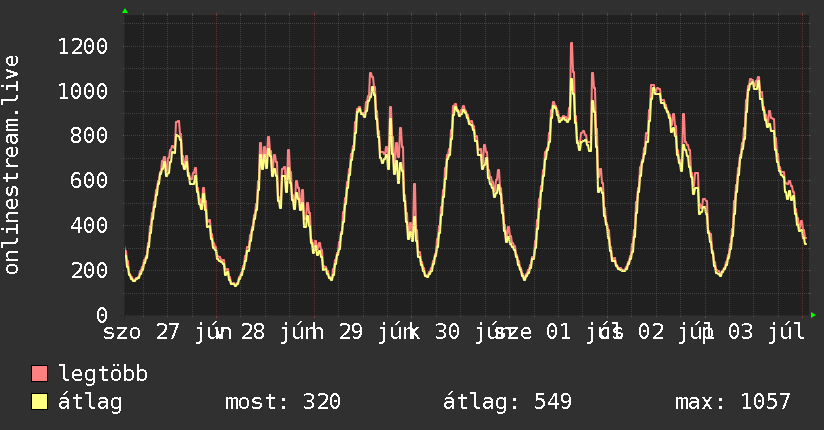
Task: Select the 1000 y-axis label
Action: click(x=83, y=91)
